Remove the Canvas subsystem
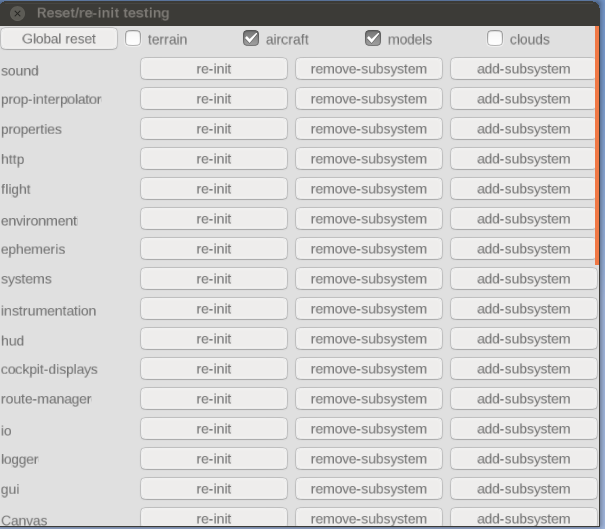This screenshot has width=605, height=529. [369, 517]
